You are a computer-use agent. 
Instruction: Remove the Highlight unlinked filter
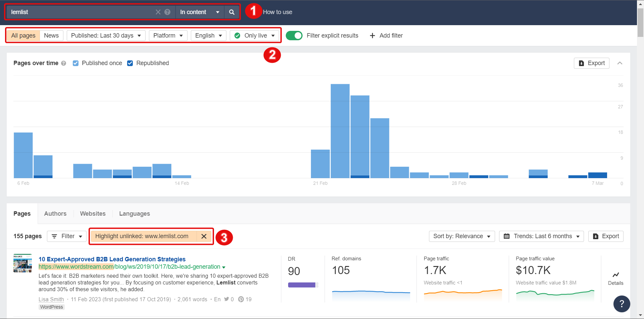[204, 236]
